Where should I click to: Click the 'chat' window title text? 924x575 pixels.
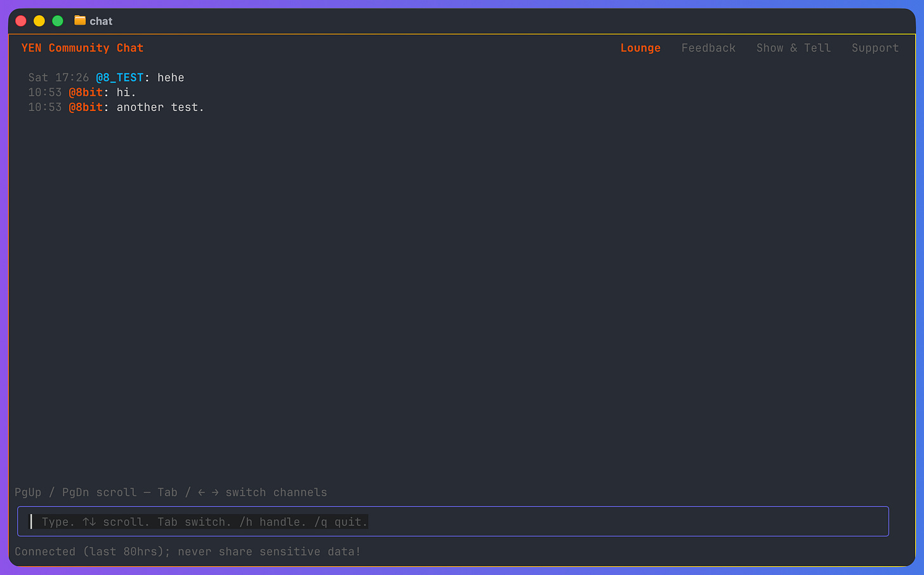coord(101,21)
